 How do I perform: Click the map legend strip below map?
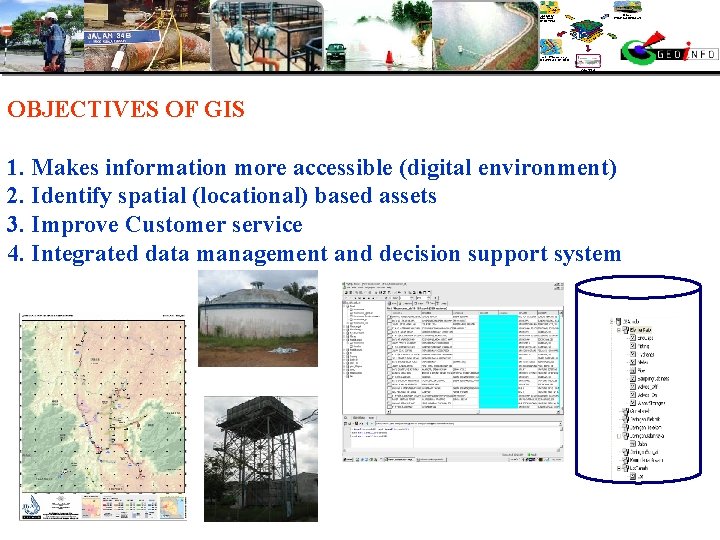103,507
